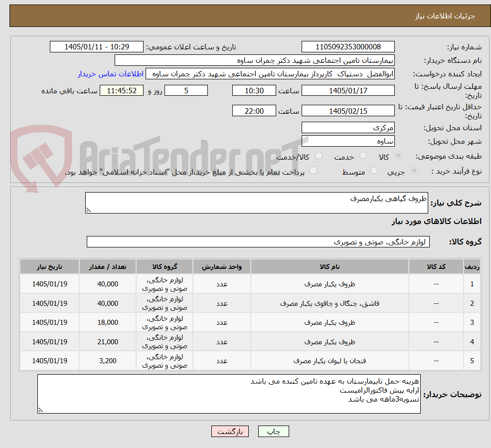Click row 1 date cell 1405/01/19
Image resolution: width=491 pixels, height=448 pixels.
pos(49,284)
